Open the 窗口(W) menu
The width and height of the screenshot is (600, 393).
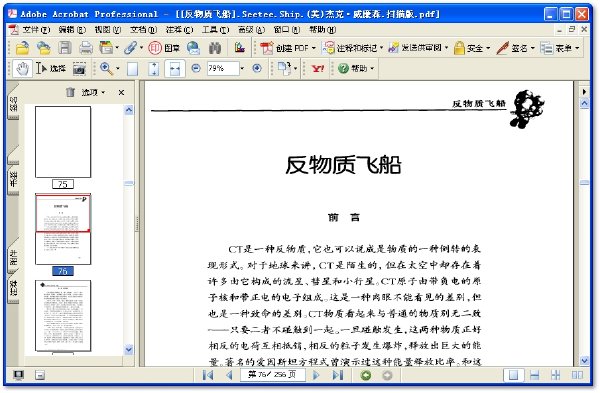[287, 29]
